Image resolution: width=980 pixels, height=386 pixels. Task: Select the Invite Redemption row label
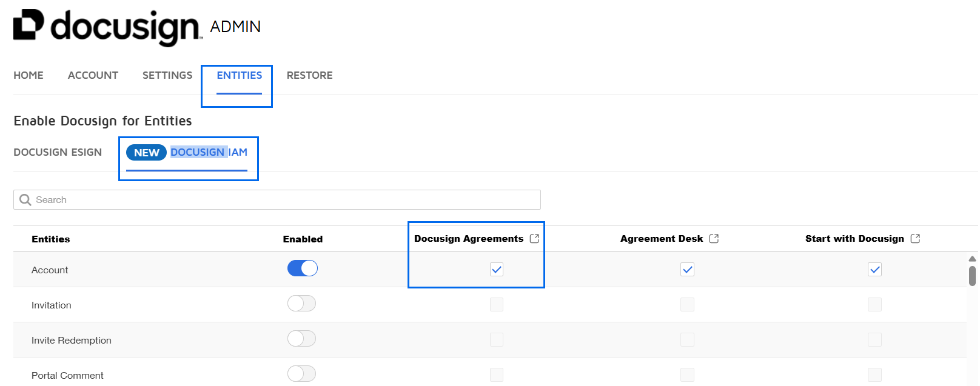click(x=72, y=341)
